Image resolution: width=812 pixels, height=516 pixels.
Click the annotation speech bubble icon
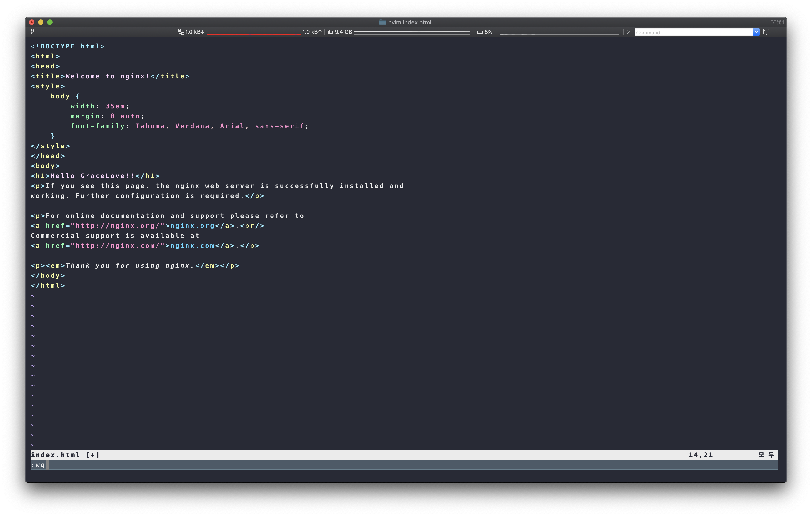coord(766,32)
